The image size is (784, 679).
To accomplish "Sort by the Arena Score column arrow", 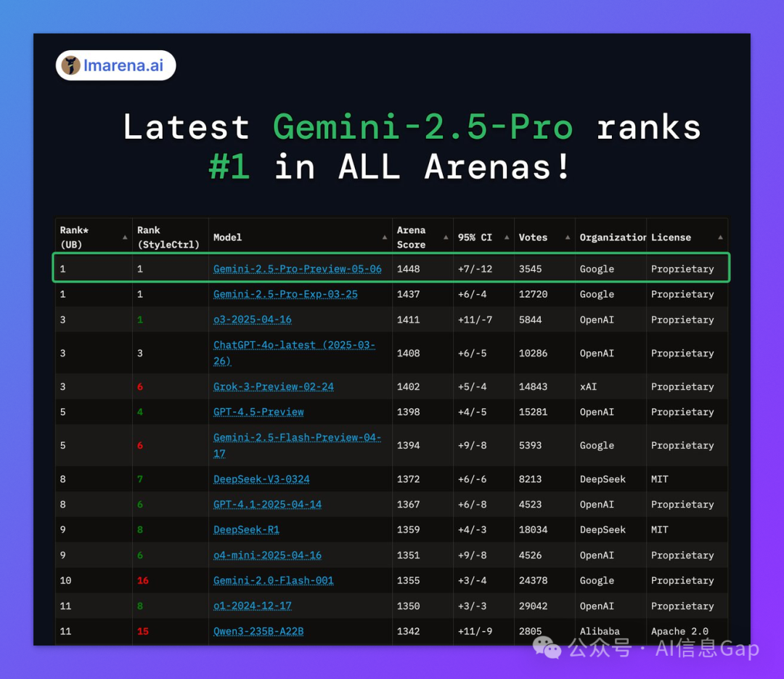I will point(446,237).
